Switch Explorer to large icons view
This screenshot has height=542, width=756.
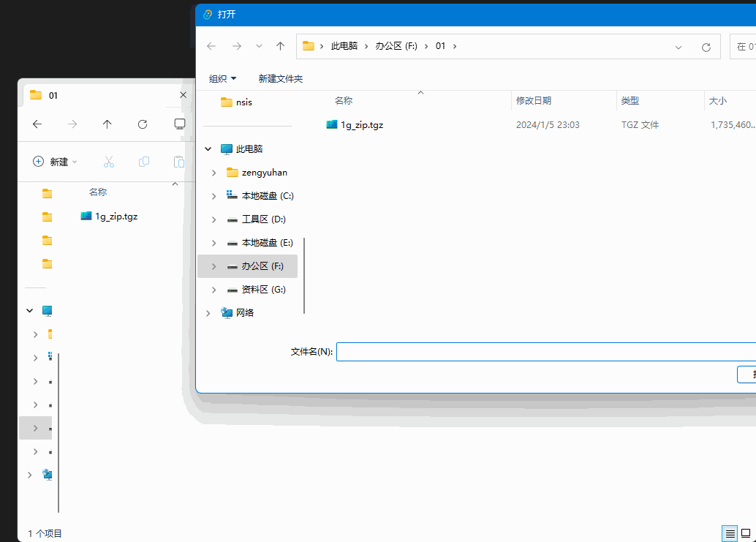[746, 533]
